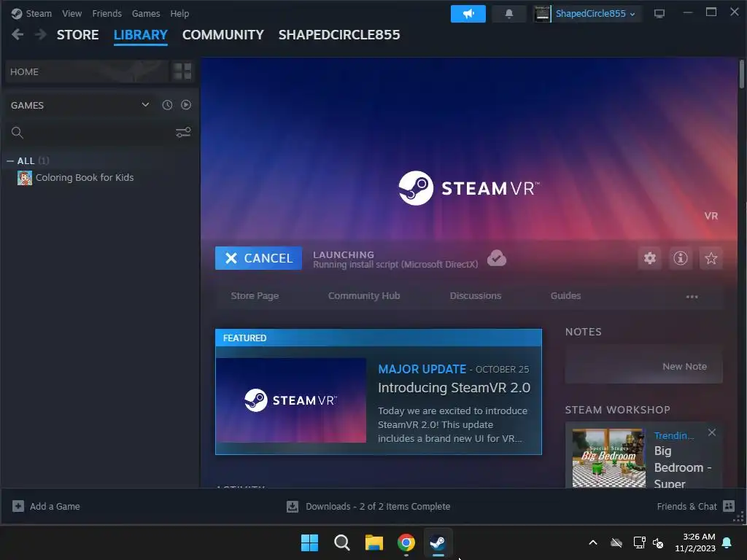Show hidden system tray icons chevron
Screen dimensions: 747x560
click(593, 542)
